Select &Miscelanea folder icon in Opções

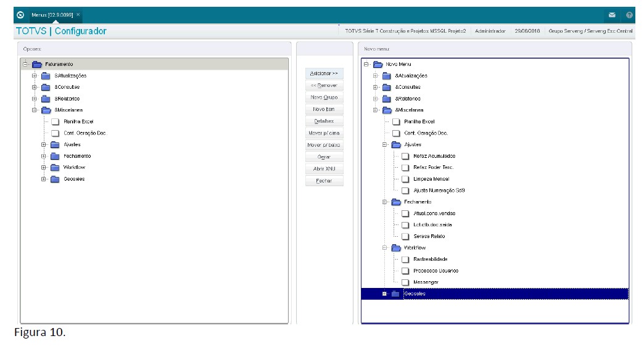point(46,110)
